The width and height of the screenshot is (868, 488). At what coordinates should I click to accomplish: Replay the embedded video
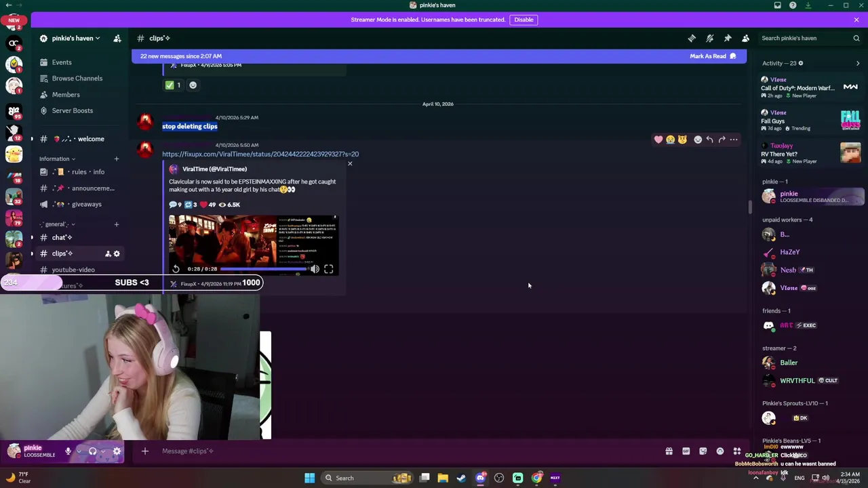(176, 269)
